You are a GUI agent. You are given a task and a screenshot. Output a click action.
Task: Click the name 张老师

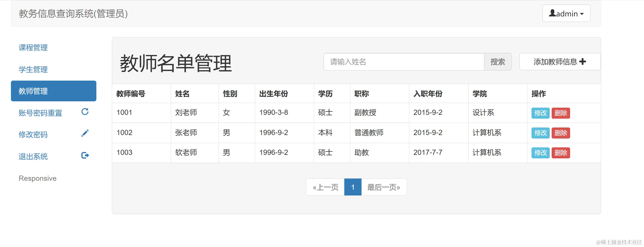(186, 133)
